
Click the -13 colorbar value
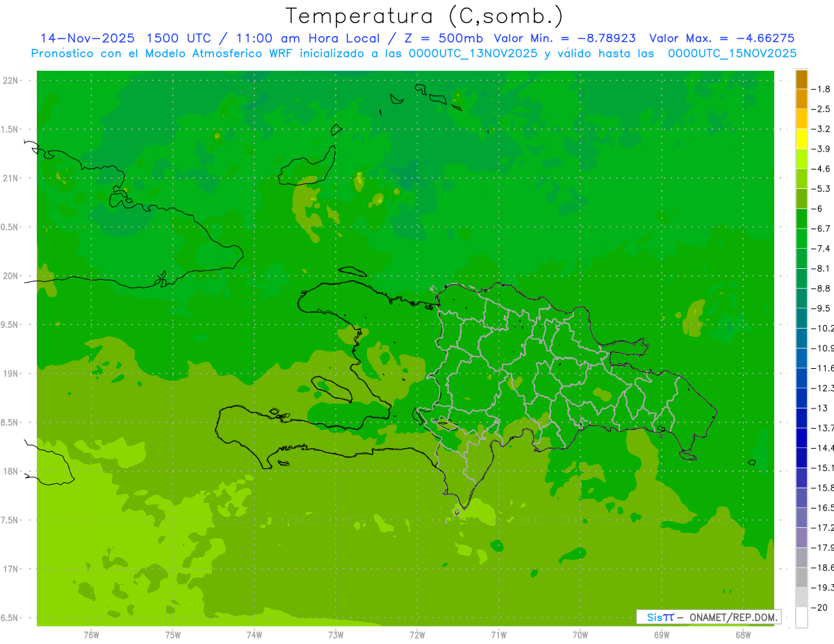[819, 408]
